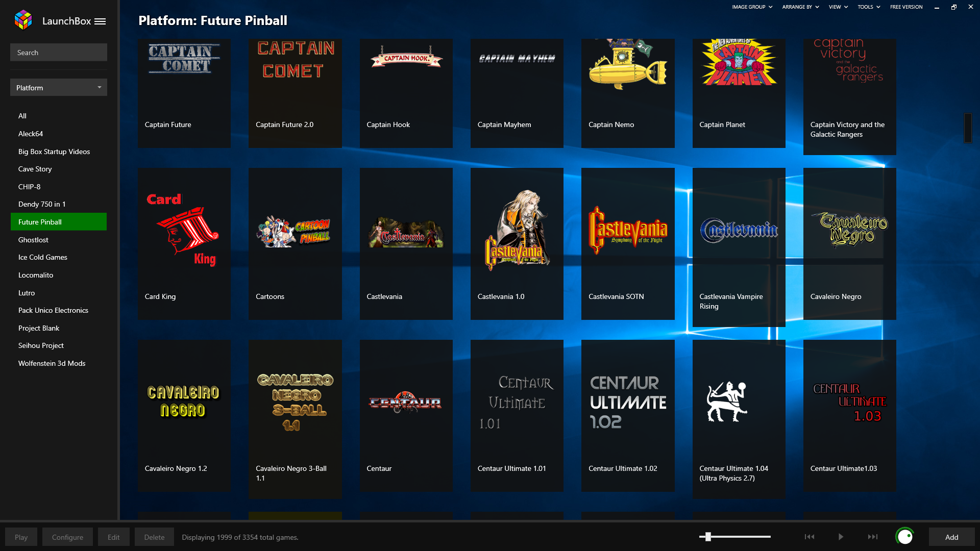Select the Centaur Ultimate 1.01 tile

point(517,416)
